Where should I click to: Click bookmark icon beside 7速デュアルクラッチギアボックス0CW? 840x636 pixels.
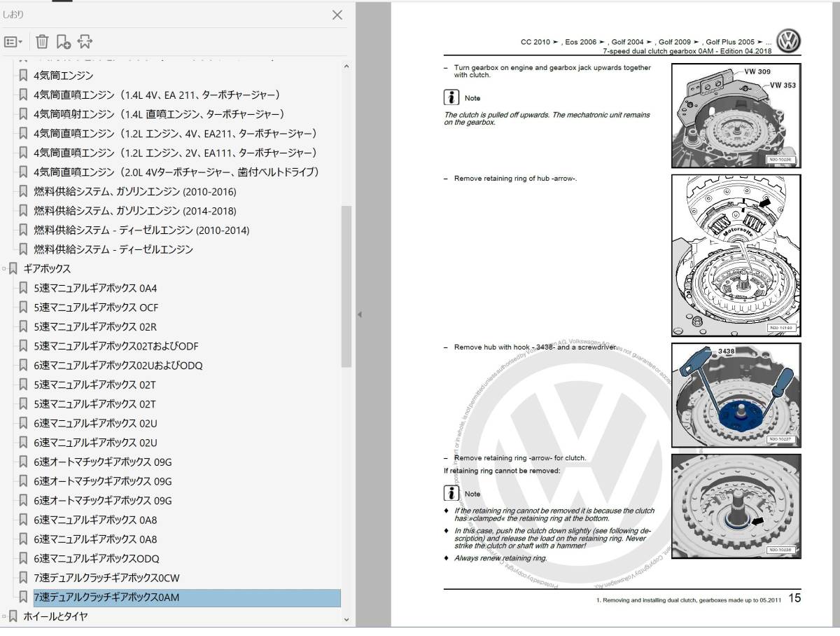pyautogui.click(x=23, y=578)
